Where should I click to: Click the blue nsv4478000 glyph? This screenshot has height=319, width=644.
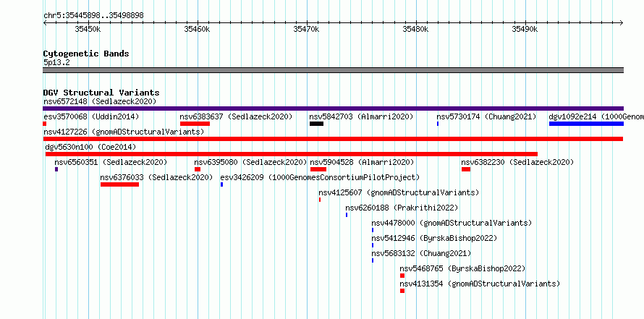(373, 230)
